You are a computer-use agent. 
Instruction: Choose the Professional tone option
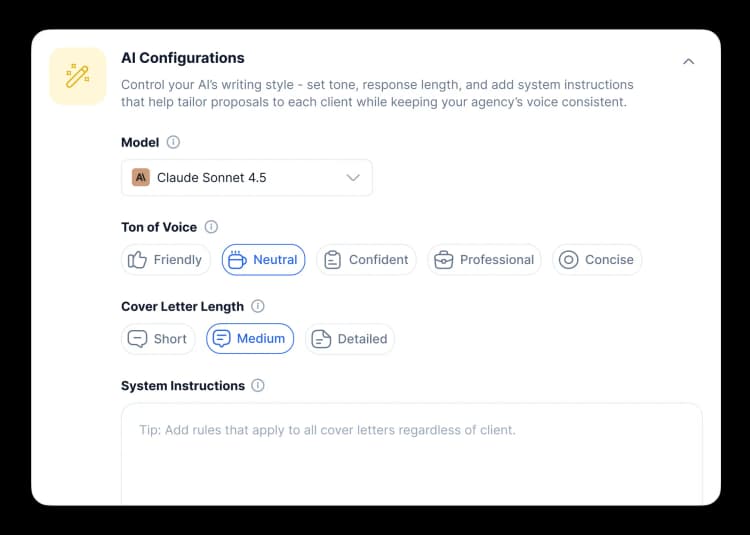coord(485,260)
